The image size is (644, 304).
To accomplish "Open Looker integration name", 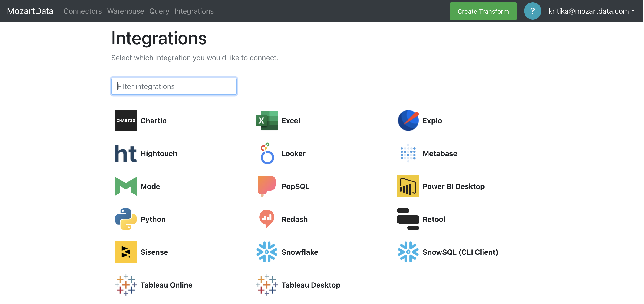I will [293, 153].
